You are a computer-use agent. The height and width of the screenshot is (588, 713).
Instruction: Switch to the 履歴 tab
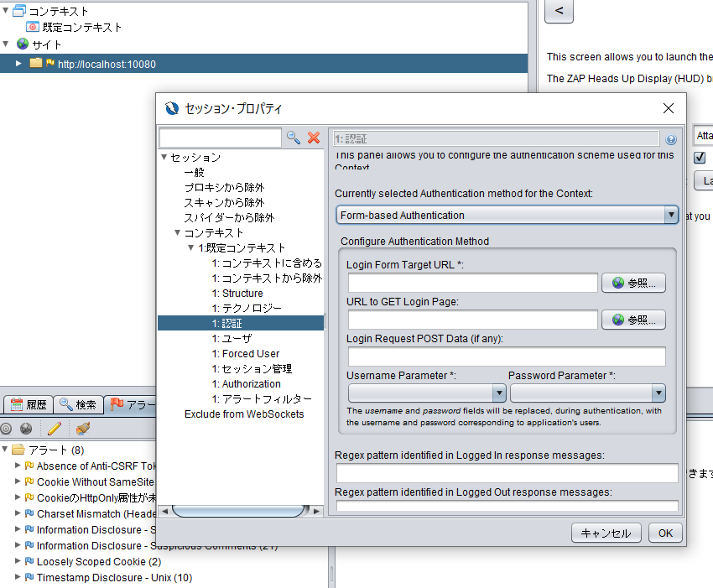[29, 404]
